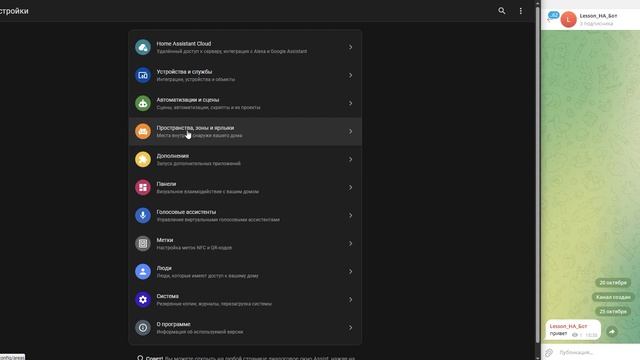The width and height of the screenshot is (640, 360).
Task: Open Устройства и службы settings entry
Action: pos(245,76)
